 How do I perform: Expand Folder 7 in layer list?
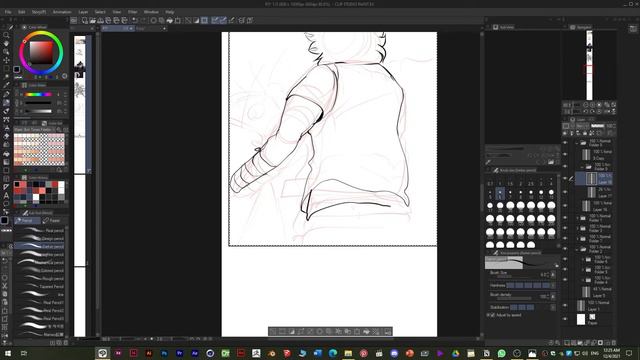click(577, 238)
